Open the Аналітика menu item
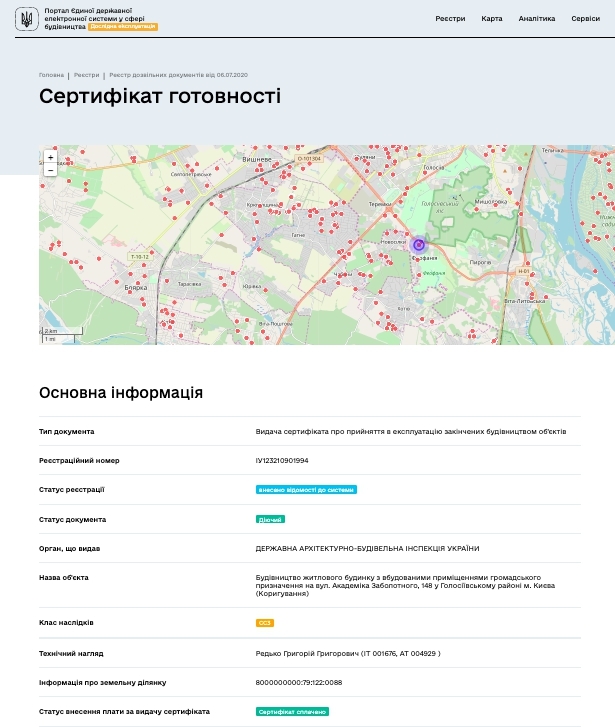This screenshot has width=615, height=727. click(x=537, y=19)
